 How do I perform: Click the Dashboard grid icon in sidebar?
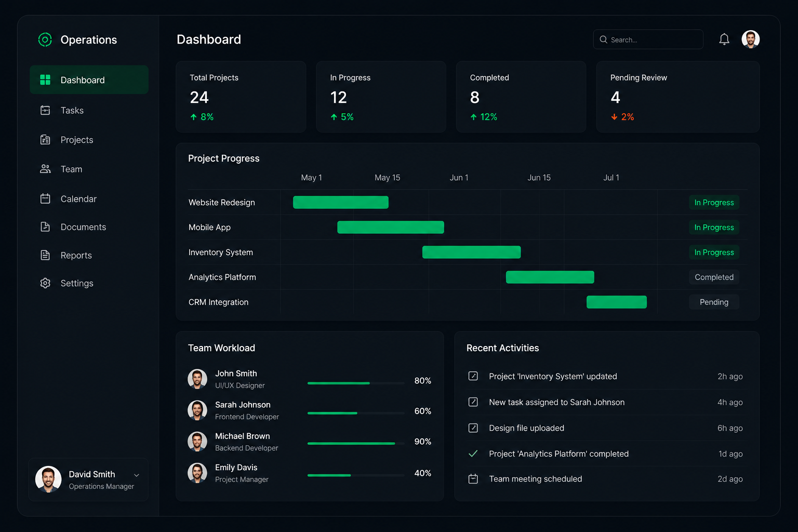pyautogui.click(x=45, y=79)
